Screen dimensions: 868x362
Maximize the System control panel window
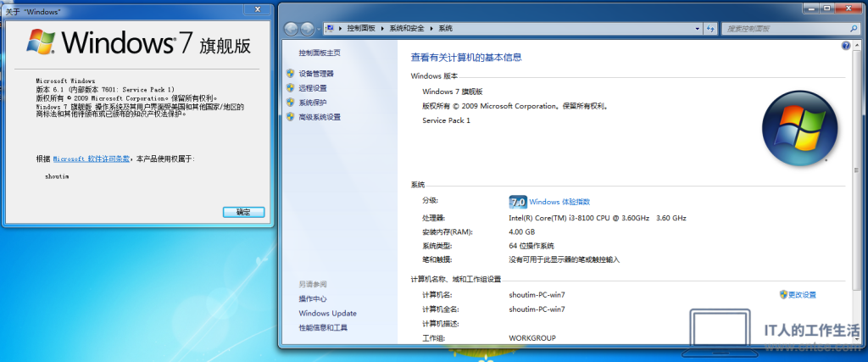[827, 8]
